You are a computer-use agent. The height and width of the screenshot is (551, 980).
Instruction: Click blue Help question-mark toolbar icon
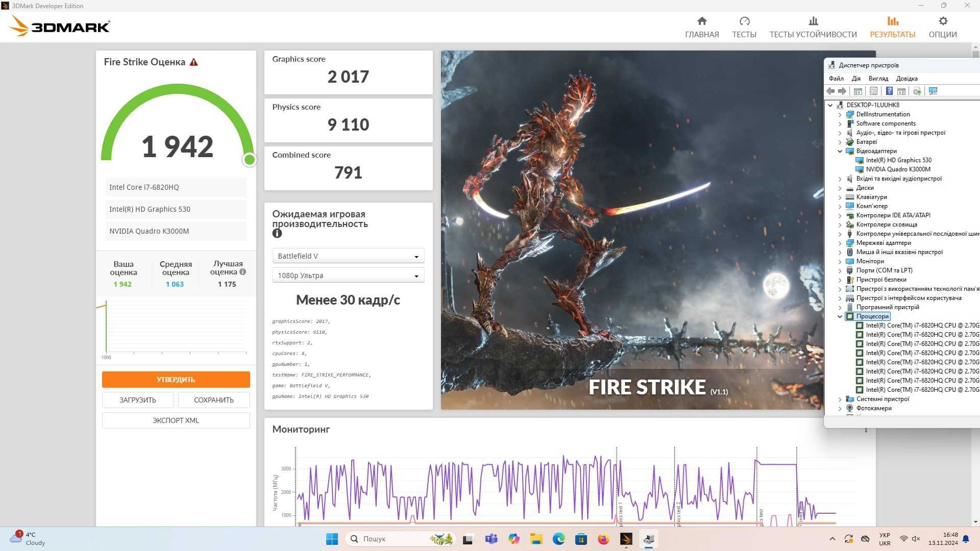pos(889,91)
